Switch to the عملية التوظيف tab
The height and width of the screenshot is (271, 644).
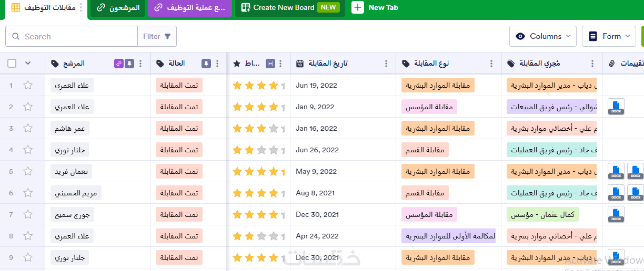[190, 8]
